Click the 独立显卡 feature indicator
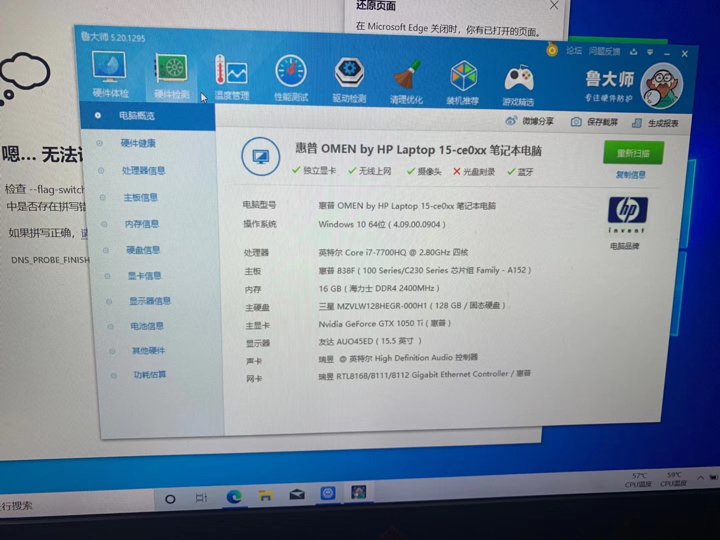 [314, 171]
